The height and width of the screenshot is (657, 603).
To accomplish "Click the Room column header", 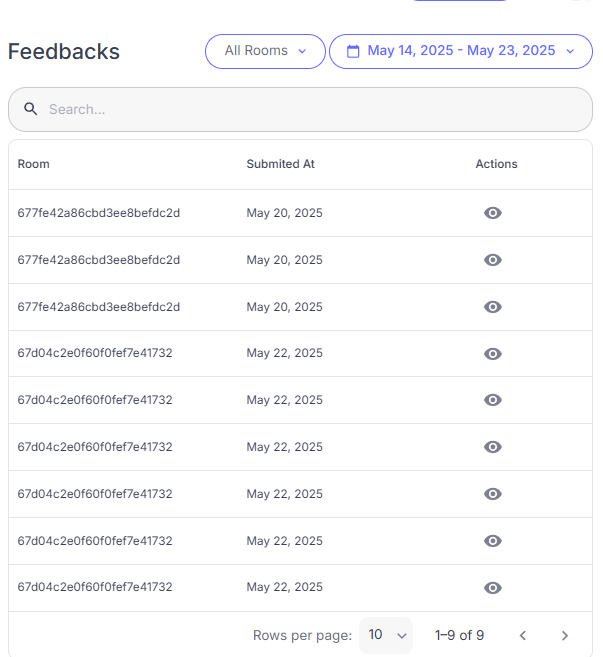I will (x=34, y=164).
